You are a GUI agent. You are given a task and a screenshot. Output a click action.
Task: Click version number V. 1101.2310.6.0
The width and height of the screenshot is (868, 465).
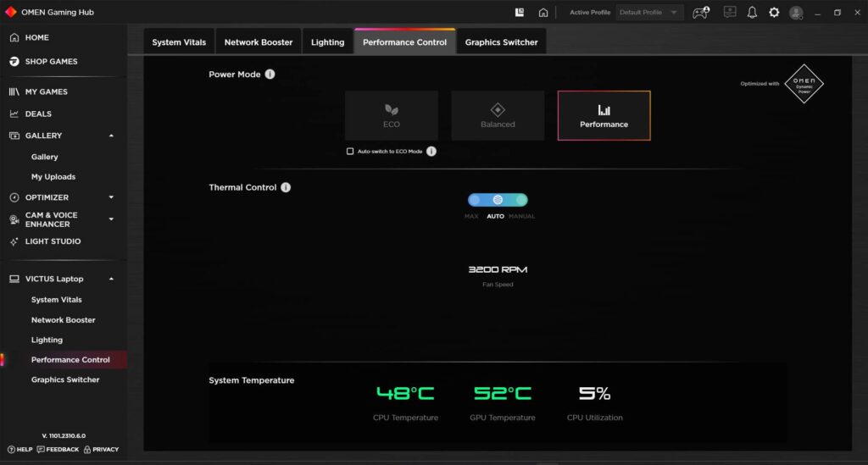click(64, 435)
